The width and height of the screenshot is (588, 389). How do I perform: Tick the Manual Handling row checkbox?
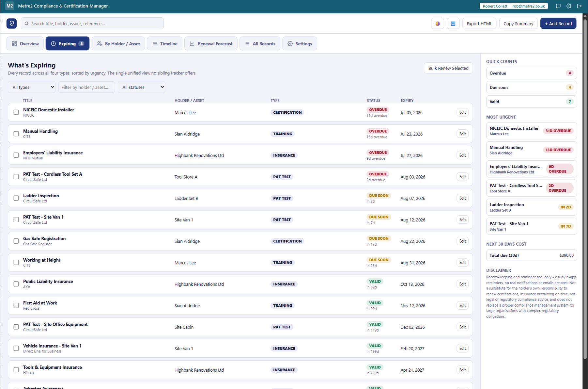pos(16,134)
